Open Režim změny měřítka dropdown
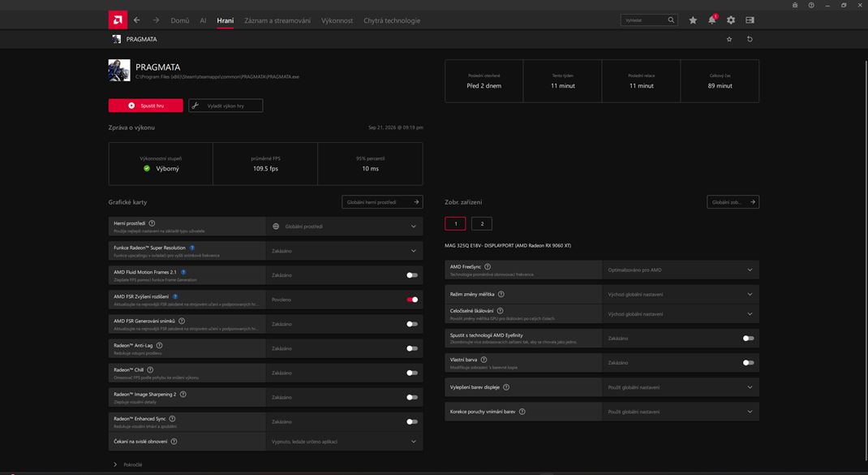Image resolution: width=868 pixels, height=475 pixels. [x=681, y=294]
